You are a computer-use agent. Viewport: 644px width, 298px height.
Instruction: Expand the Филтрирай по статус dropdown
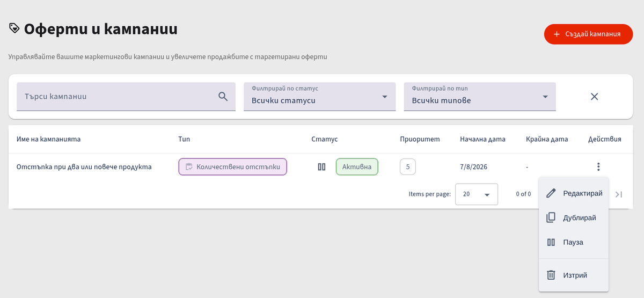click(319, 97)
